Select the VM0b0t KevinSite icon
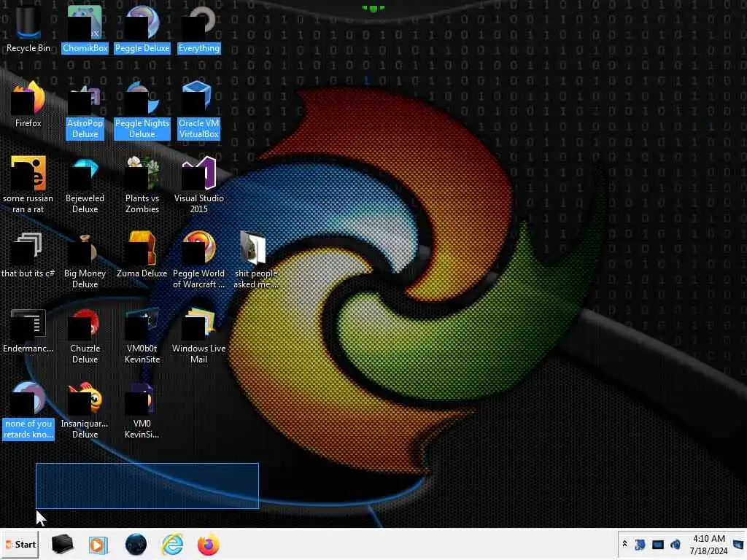 click(x=142, y=335)
